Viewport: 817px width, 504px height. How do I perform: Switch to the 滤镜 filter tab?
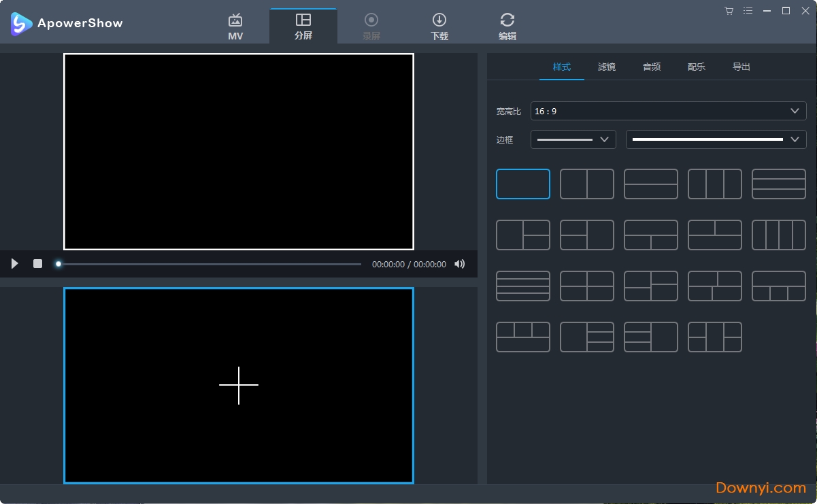click(x=606, y=67)
